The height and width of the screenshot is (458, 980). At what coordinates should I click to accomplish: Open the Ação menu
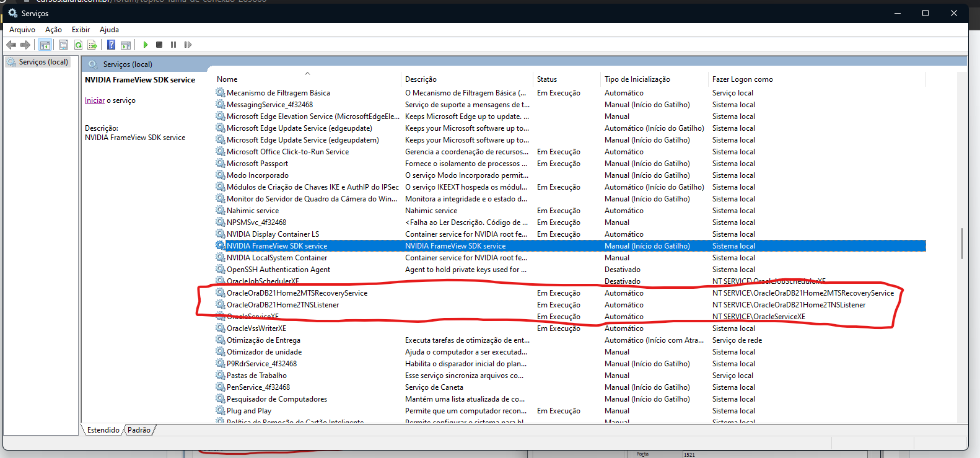(x=53, y=30)
